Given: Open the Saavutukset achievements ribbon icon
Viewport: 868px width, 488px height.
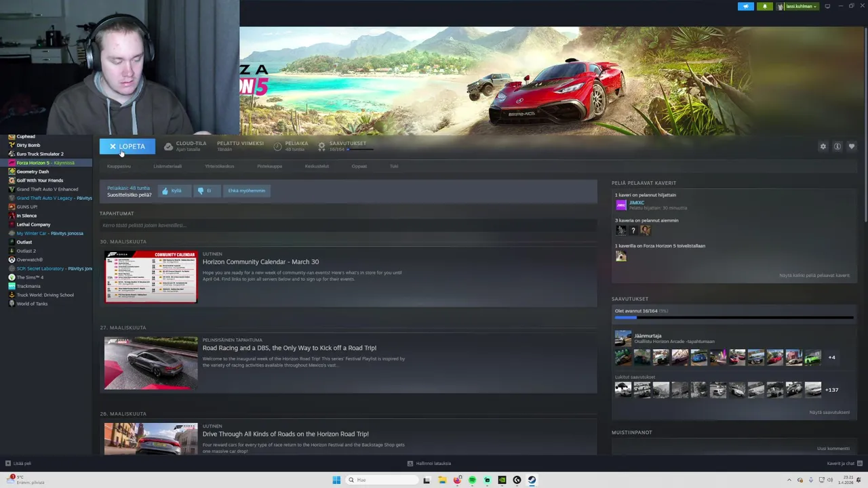Looking at the screenshot, I should pos(321,146).
